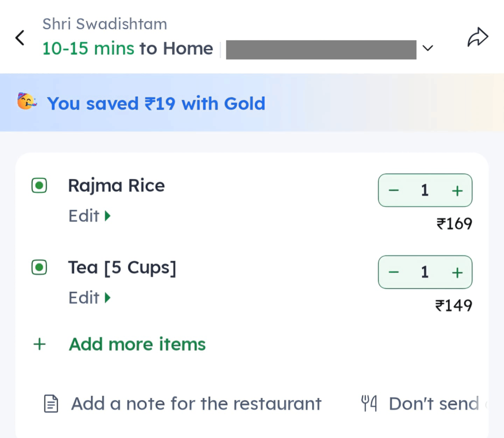Increase Rajma Rice quantity with plus
This screenshot has width=504, height=438.
coord(457,190)
